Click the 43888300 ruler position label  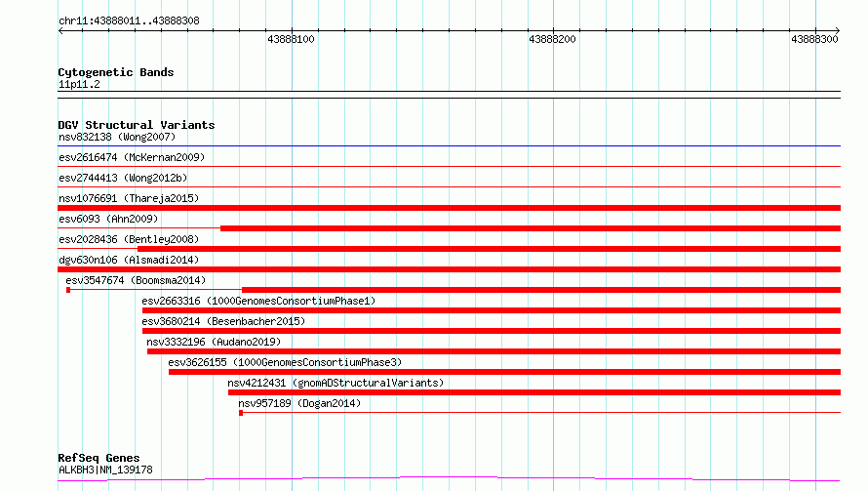click(x=814, y=39)
